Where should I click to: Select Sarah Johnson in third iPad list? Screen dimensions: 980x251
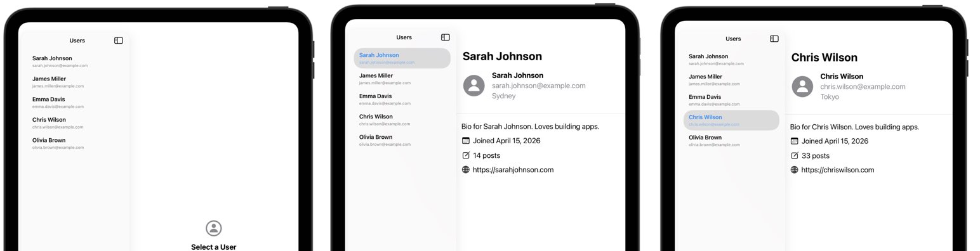(731, 60)
